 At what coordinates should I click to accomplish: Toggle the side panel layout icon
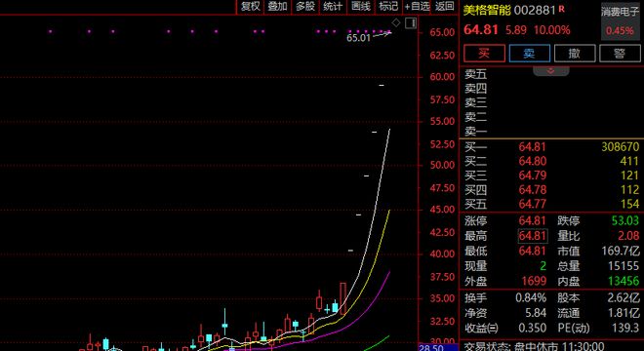411,23
